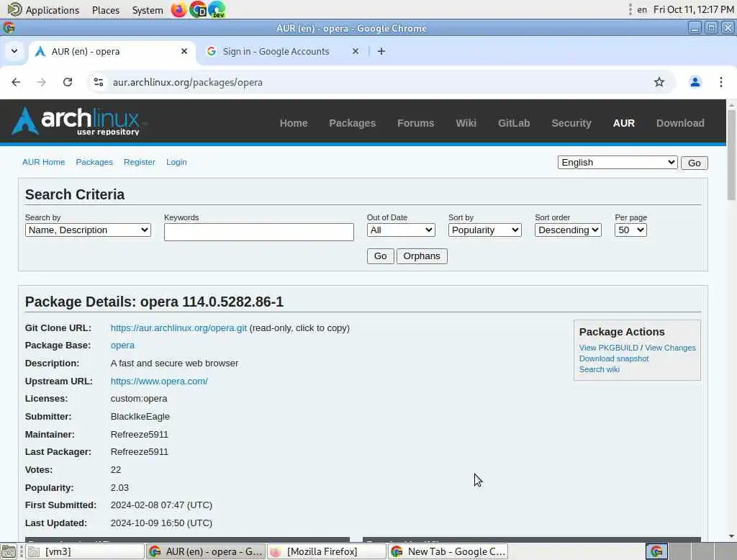Click Go next to language selector
The image size is (737, 560).
coord(695,163)
